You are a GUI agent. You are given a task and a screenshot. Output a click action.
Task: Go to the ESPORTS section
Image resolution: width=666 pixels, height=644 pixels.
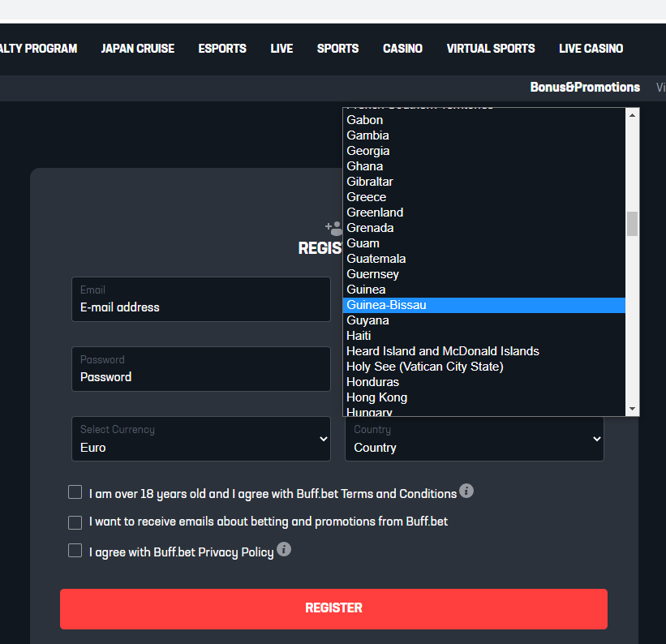pyautogui.click(x=222, y=49)
